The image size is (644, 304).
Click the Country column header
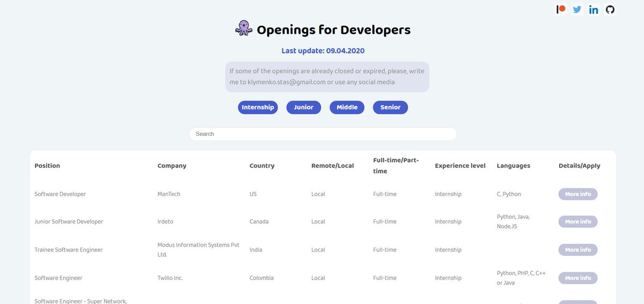click(x=262, y=166)
